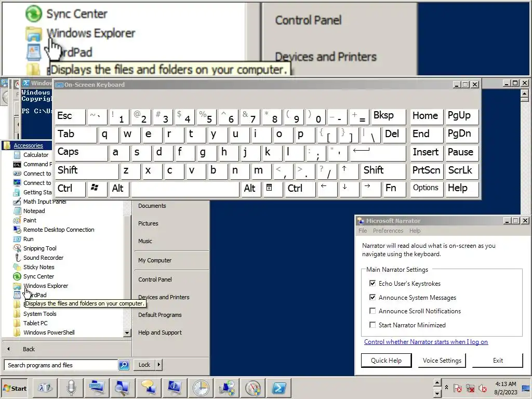Launch Paint from the Accessories list
The height and width of the screenshot is (399, 532).
click(x=25, y=220)
